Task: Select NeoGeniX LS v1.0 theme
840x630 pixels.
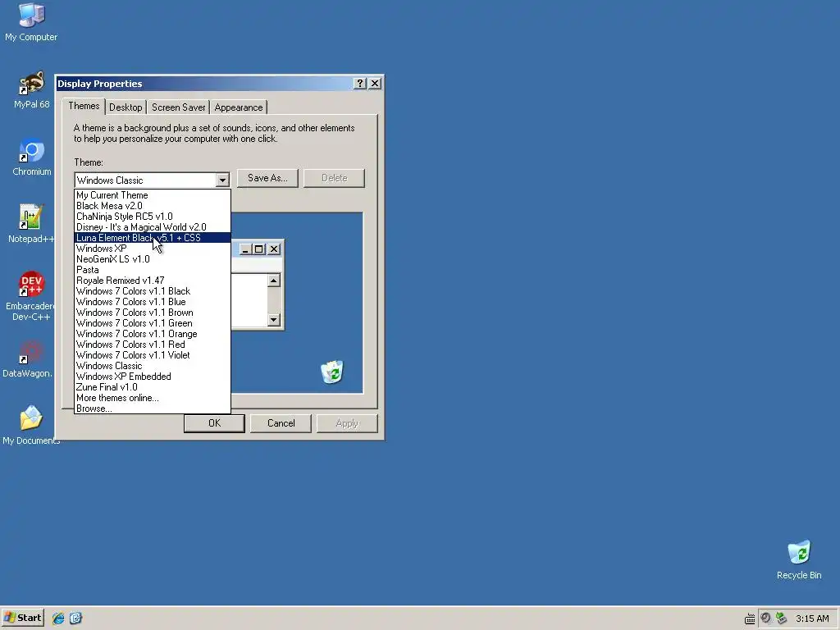Action: coord(152,259)
